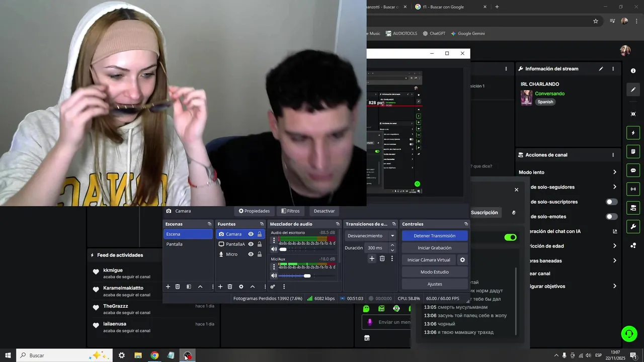Open transition properties three-dot menu

coord(392,258)
